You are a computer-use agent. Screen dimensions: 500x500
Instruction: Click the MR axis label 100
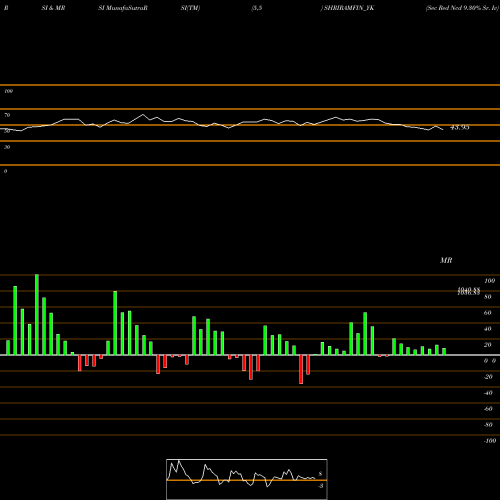click(489, 281)
